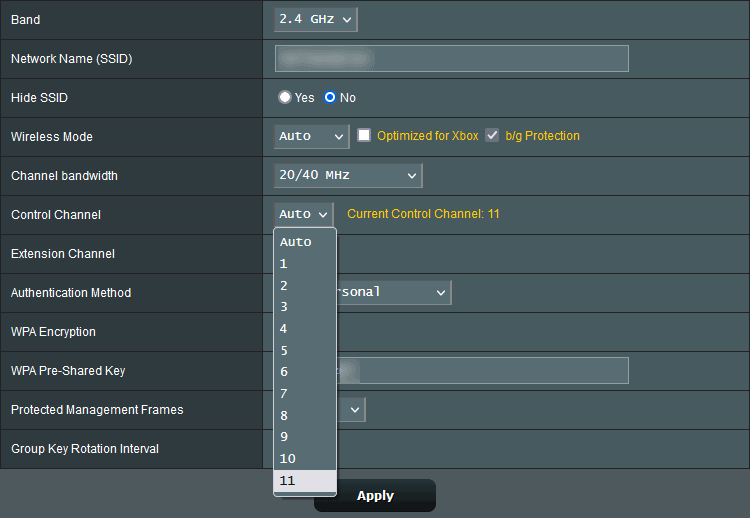Toggle the b/g Protection checkbox

[492, 136]
